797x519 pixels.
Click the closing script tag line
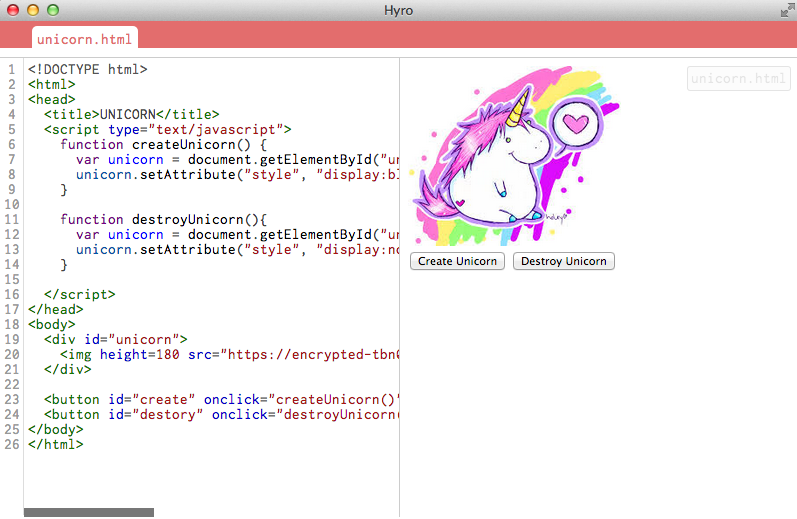coord(80,295)
